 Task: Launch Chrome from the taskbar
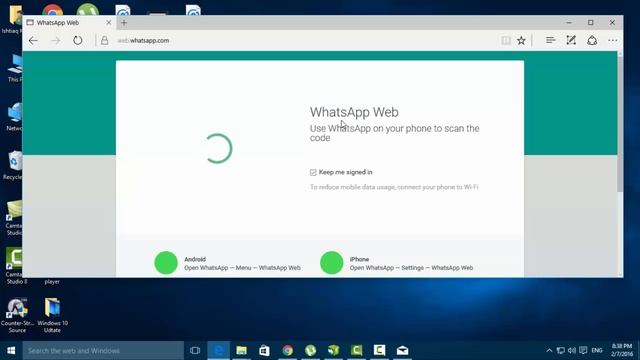click(288, 351)
